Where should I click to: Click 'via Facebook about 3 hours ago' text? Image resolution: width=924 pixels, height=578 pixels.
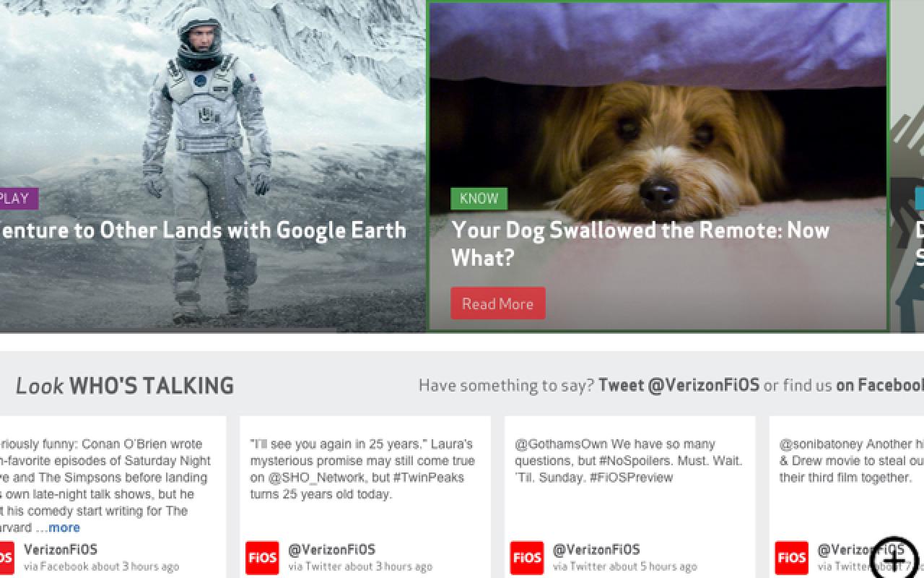pos(101,566)
